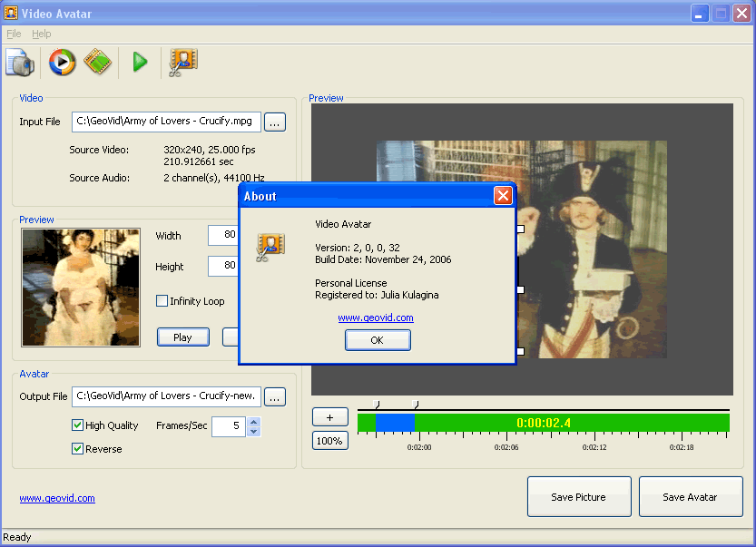The width and height of the screenshot is (756, 547).
Task: Click the camcorder open-video toolbar icon
Action: click(x=20, y=63)
